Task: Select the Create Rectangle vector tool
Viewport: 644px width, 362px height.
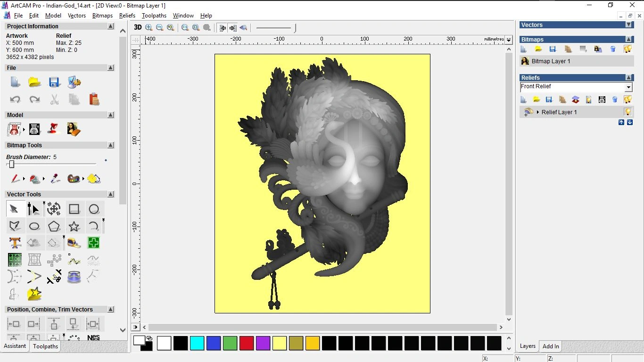Action: 74,209
